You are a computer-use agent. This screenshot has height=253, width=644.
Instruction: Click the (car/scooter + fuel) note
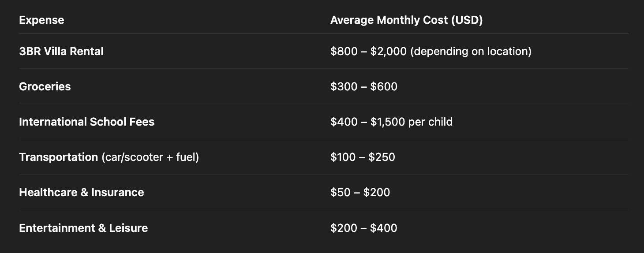tap(150, 157)
